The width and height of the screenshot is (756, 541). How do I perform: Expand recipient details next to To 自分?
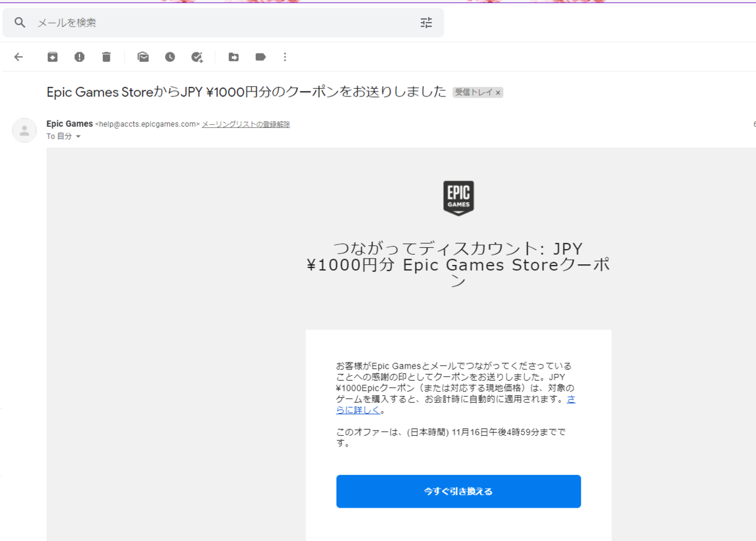tap(78, 137)
